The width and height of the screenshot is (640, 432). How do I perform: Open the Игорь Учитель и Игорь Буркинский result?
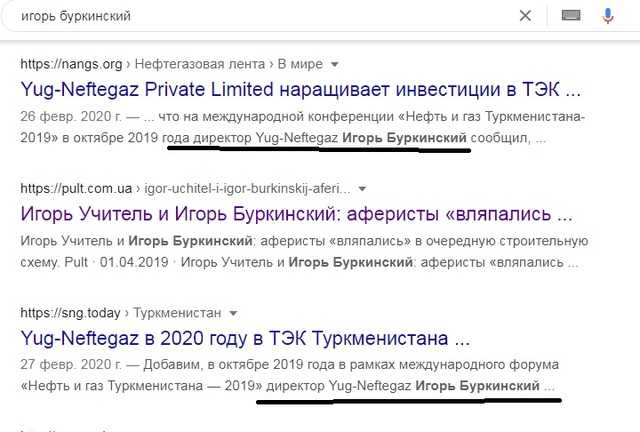pyautogui.click(x=296, y=214)
